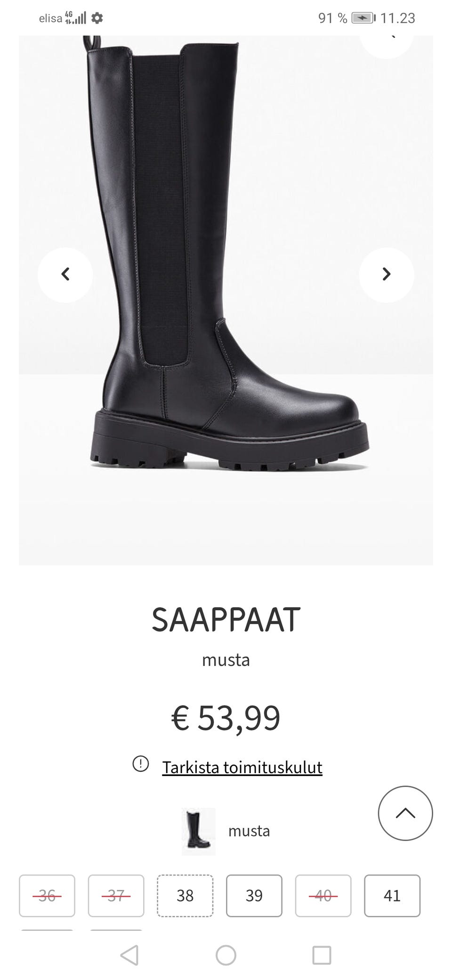Open recent apps with the square button
The width and height of the screenshot is (452, 980).
(x=322, y=955)
